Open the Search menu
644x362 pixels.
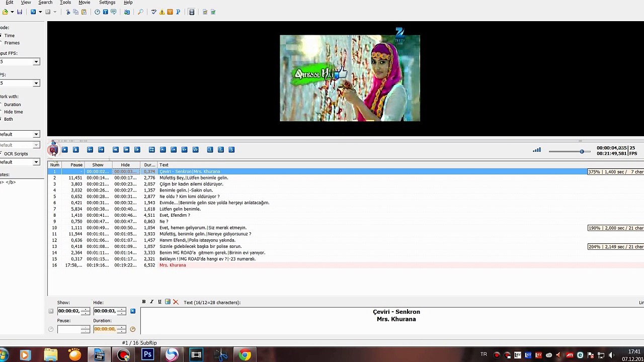[x=45, y=3]
